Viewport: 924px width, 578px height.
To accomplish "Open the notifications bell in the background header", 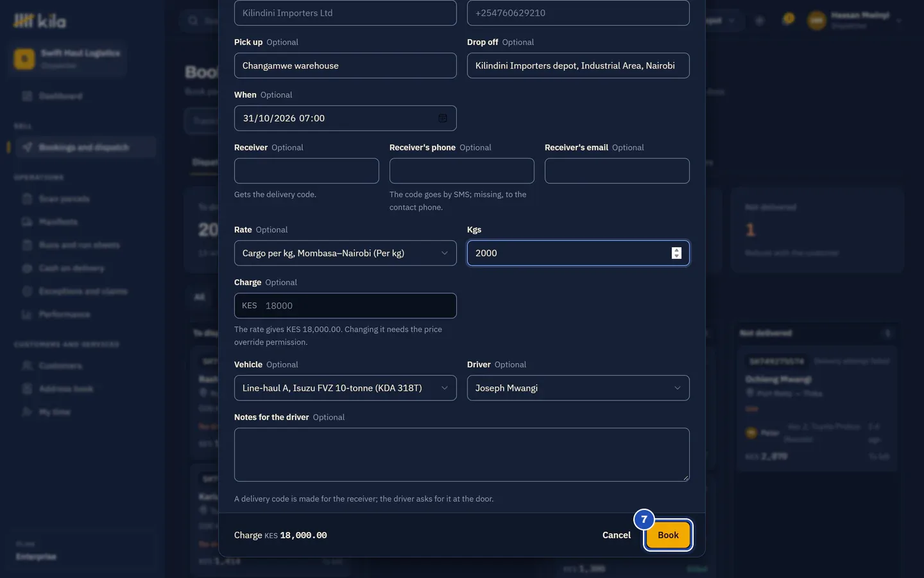I will point(787,20).
